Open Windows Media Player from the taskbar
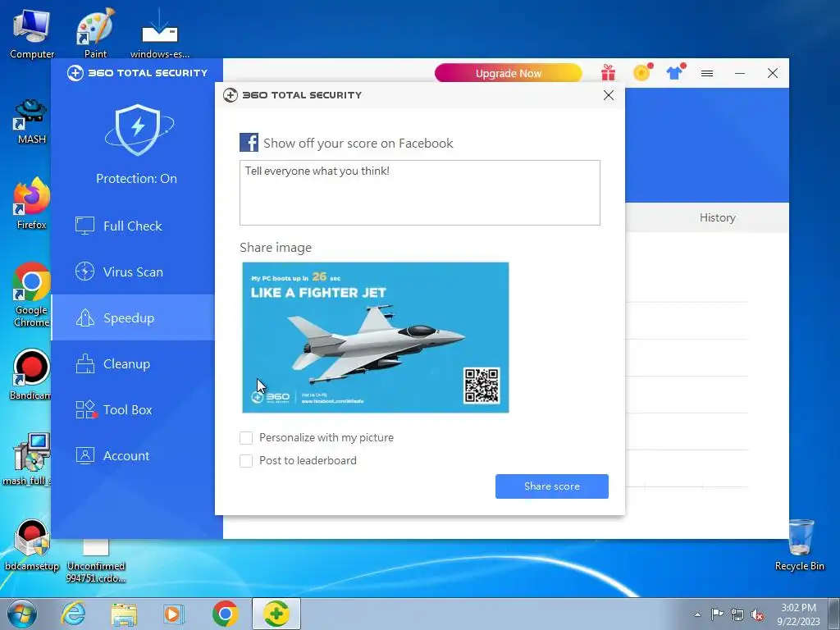840x630 pixels. pos(173,614)
